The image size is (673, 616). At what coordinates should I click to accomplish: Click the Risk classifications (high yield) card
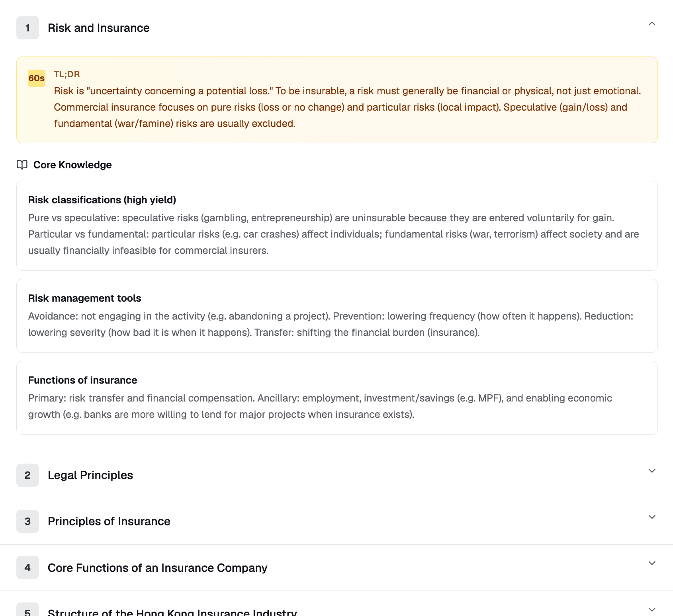coord(337,226)
